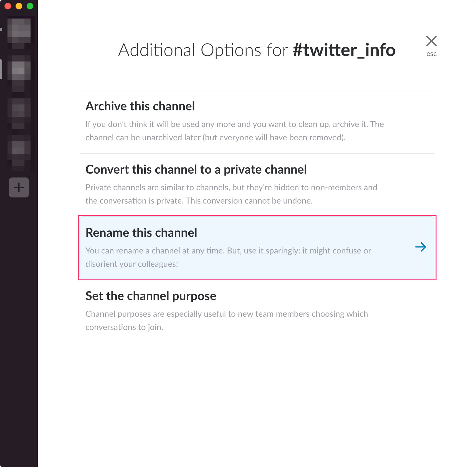Viewport: 476px width, 467px height.
Task: Add a workspace with the plus button
Action: [x=19, y=187]
